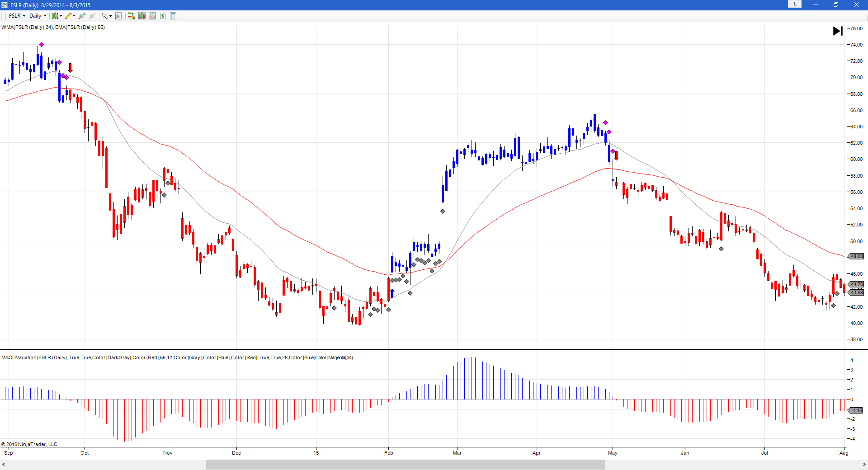Restore down the chart window
The width and height of the screenshot is (868, 470).
tap(836, 5)
